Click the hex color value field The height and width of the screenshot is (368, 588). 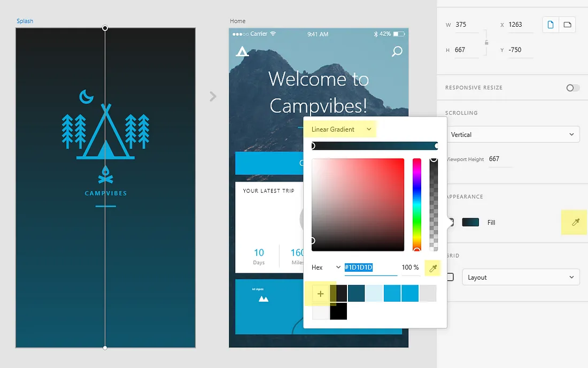point(370,267)
